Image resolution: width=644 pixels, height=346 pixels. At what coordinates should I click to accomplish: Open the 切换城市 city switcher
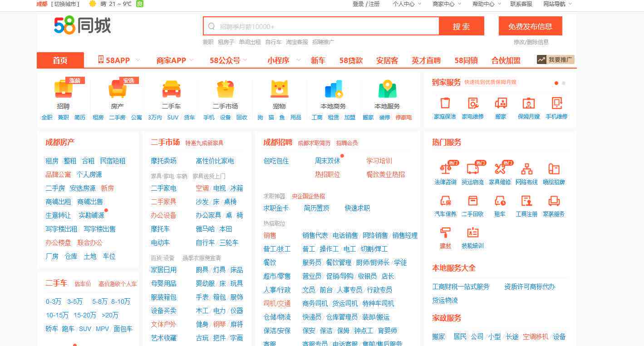coord(65,4)
